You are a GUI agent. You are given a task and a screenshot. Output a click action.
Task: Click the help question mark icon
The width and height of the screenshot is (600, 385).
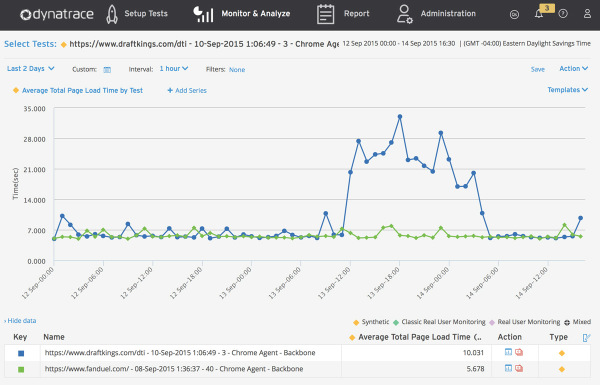click(x=563, y=14)
